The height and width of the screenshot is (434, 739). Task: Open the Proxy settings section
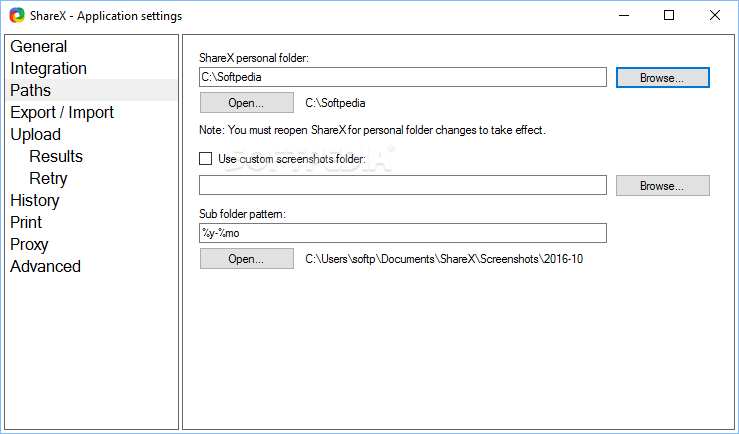click(29, 244)
